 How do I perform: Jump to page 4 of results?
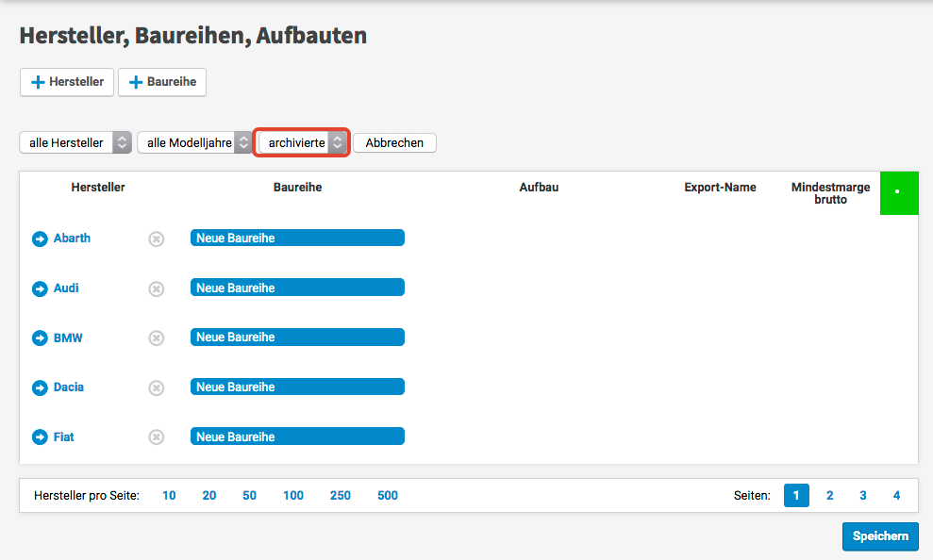point(896,495)
